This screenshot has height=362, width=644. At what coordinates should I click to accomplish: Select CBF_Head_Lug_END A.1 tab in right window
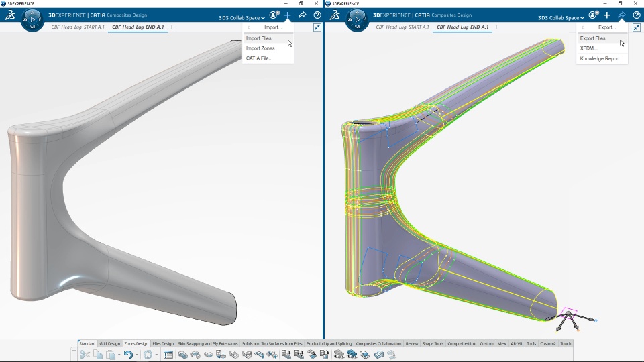tap(462, 27)
